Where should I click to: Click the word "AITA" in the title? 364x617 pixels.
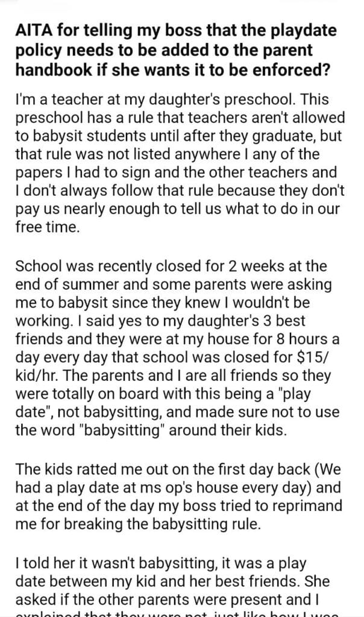click(30, 31)
